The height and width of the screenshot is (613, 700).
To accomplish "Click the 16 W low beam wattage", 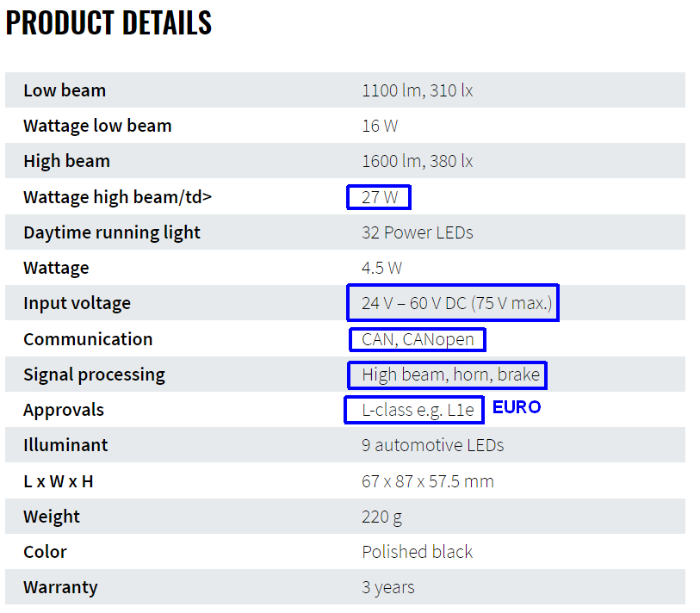I will click(x=380, y=126).
